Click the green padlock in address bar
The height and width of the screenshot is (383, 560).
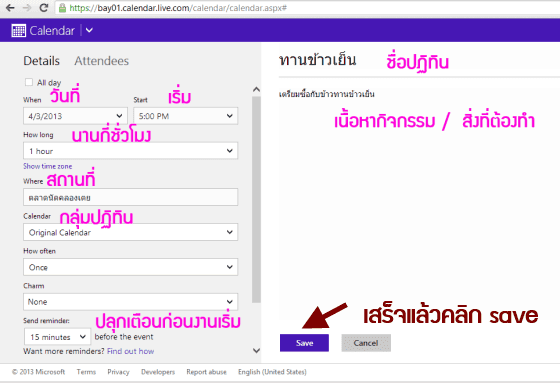pos(62,8)
